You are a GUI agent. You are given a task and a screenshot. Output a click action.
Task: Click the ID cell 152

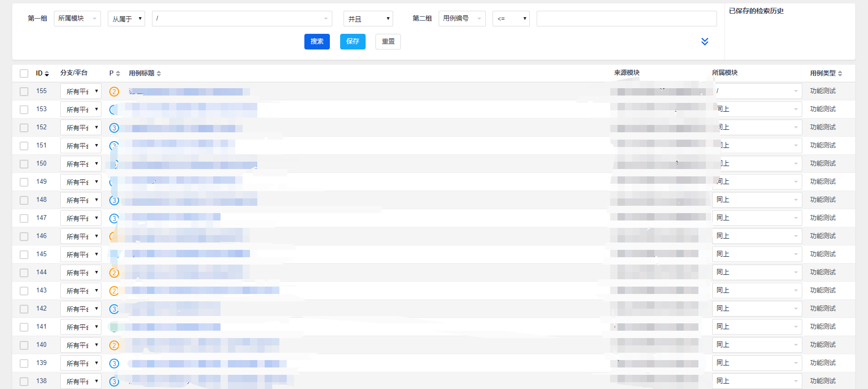point(42,127)
